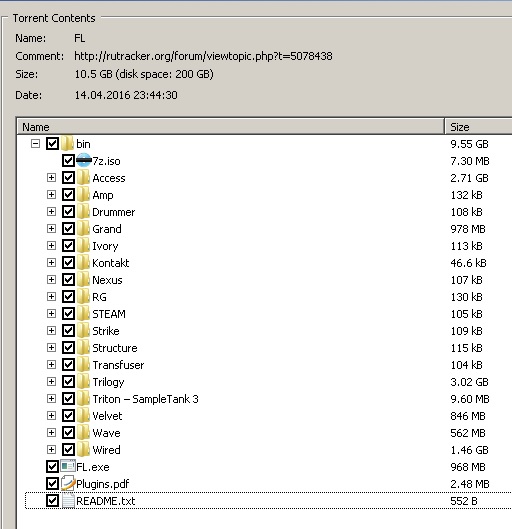
Task: Toggle the Access folder checkbox
Action: 68,178
